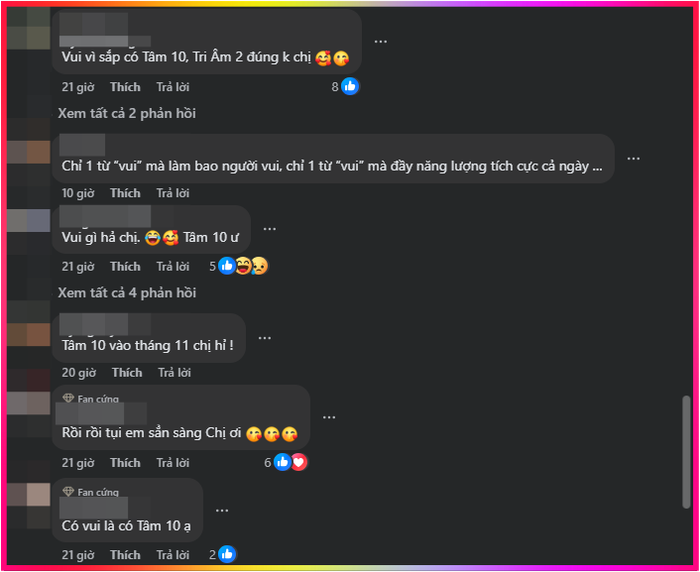Open options for "Vui gì hả chị" comment
This screenshot has width=700, height=572.
pyautogui.click(x=269, y=229)
